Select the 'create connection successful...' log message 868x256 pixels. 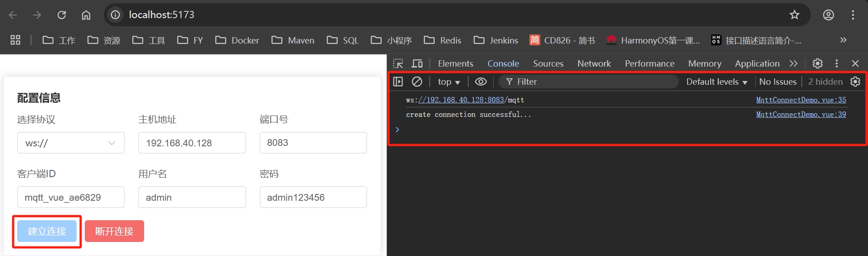(468, 115)
